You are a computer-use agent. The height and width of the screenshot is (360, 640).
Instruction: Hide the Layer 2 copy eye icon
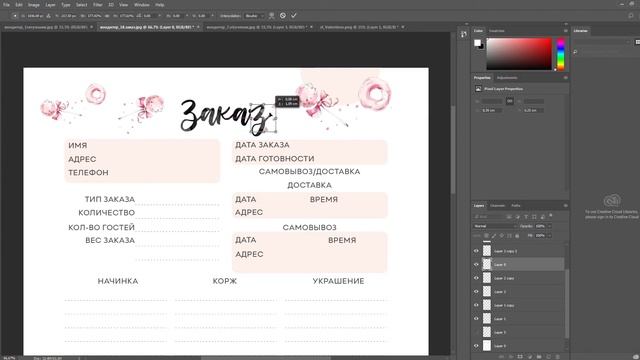[476, 278]
